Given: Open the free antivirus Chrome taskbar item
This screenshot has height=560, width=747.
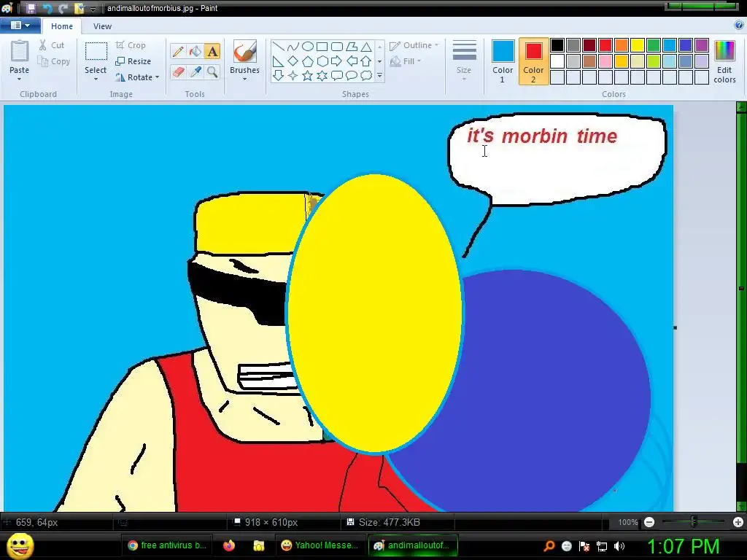Looking at the screenshot, I should click(x=167, y=545).
